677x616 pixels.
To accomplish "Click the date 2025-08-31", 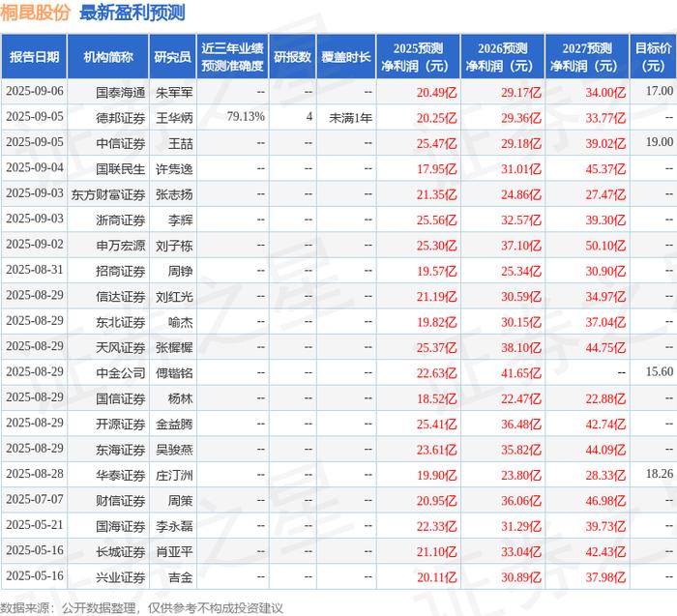I will tap(35, 270).
